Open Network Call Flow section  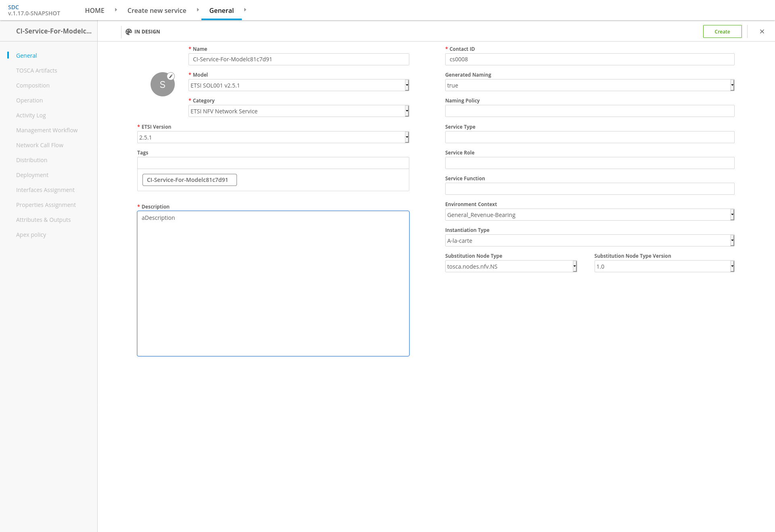40,145
